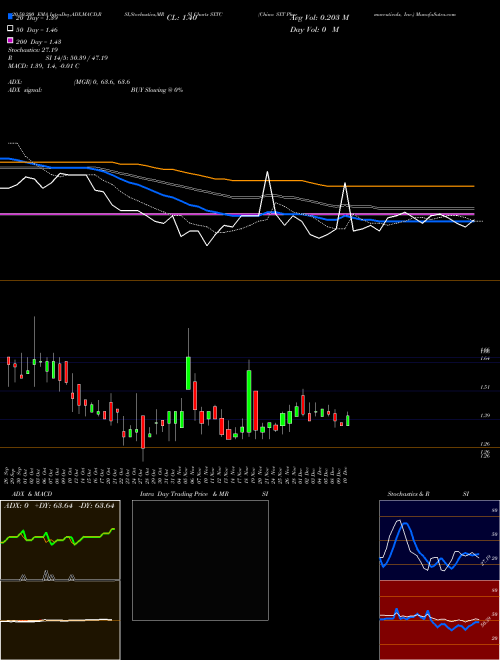Click the '1.26' price axis label
This screenshot has height=660, width=500.
[x=485, y=444]
